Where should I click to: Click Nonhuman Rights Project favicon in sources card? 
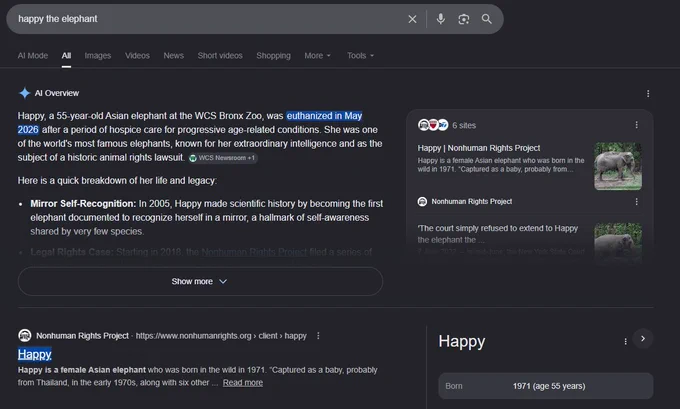coord(422,201)
